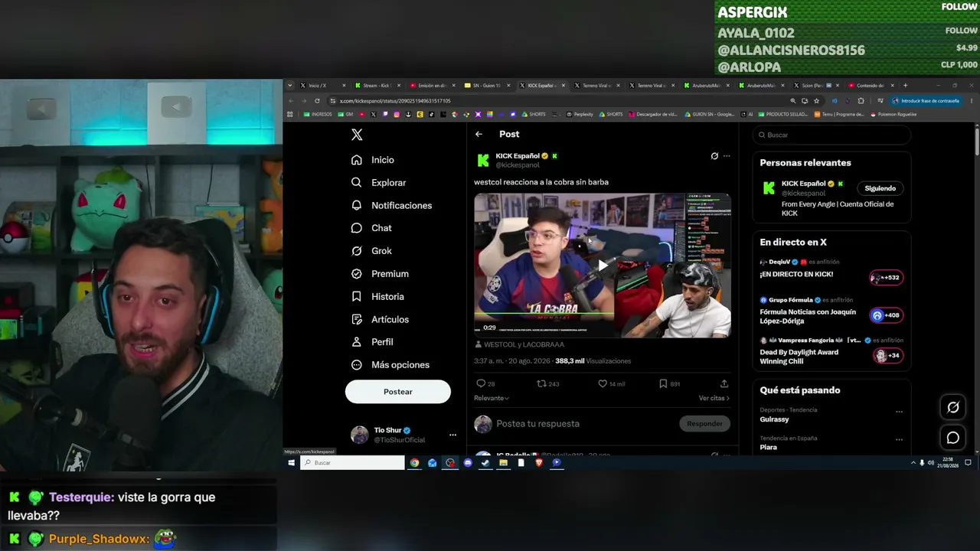Open Steam from the taskbar
The height and width of the screenshot is (551, 980).
point(485,463)
